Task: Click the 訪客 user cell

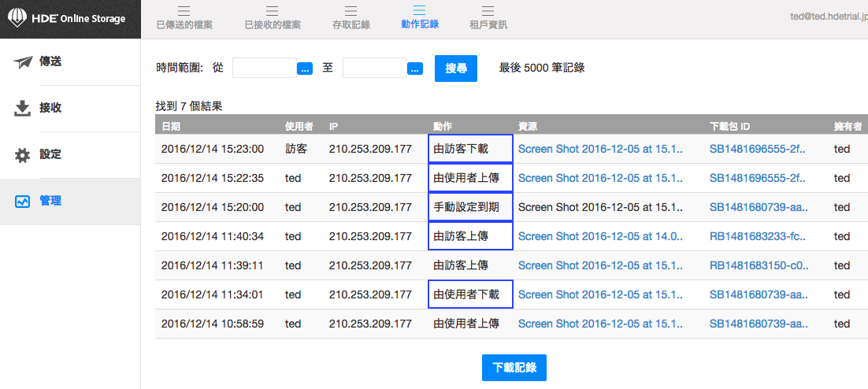Action: 295,149
